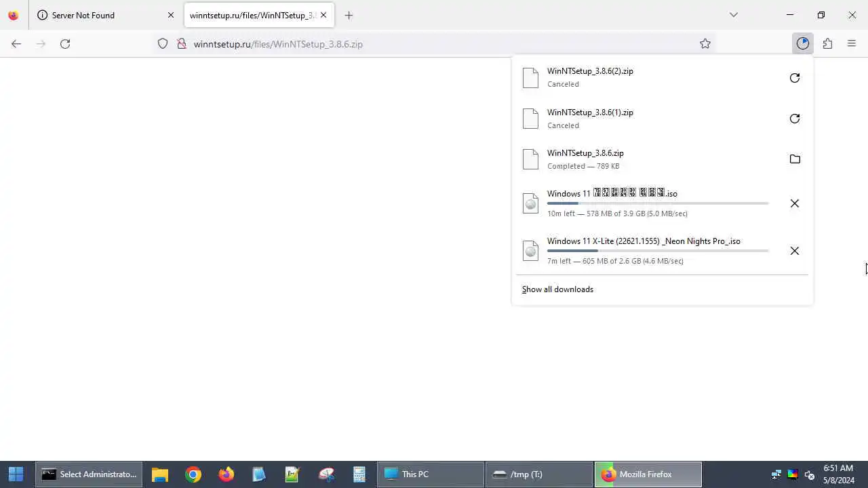The image size is (868, 488).
Task: Switch to This PC taskbar window
Action: [431, 474]
